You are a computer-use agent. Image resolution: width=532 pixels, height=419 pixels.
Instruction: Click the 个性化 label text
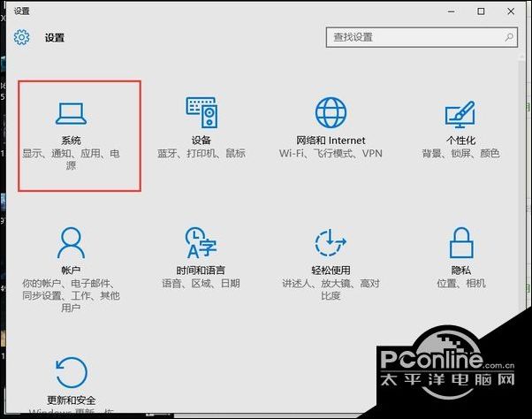[460, 141]
